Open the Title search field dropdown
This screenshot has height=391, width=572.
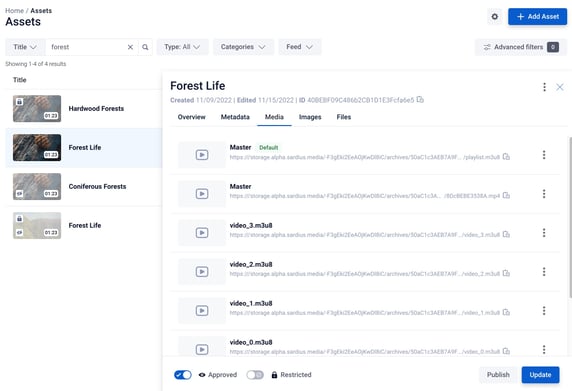tap(25, 47)
